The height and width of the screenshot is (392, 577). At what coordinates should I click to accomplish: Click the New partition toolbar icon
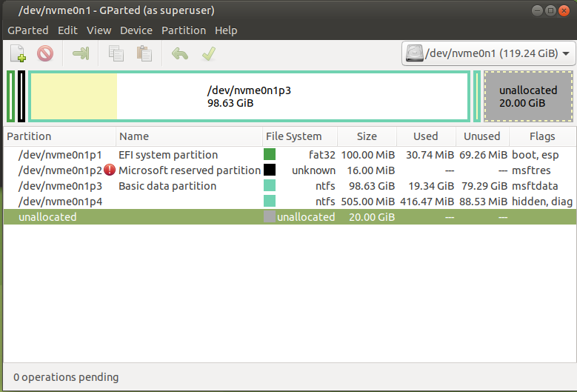click(x=19, y=53)
